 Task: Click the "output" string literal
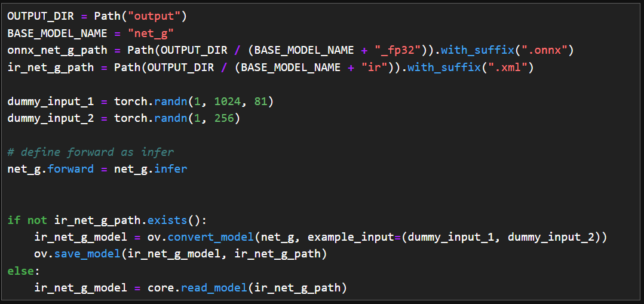(x=155, y=17)
